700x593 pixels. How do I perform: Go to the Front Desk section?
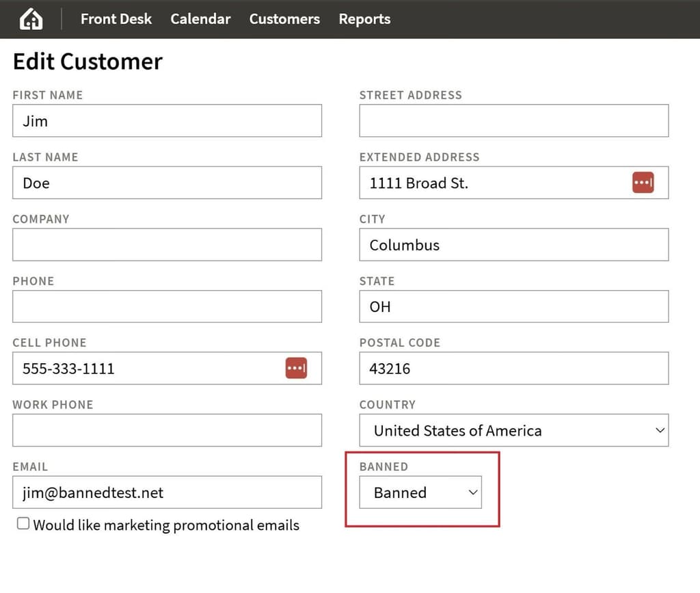[116, 18]
